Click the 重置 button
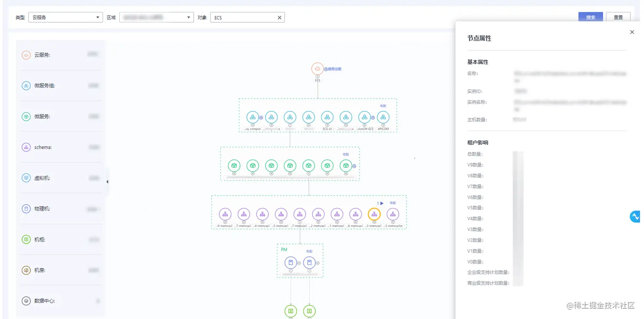 tap(618, 17)
